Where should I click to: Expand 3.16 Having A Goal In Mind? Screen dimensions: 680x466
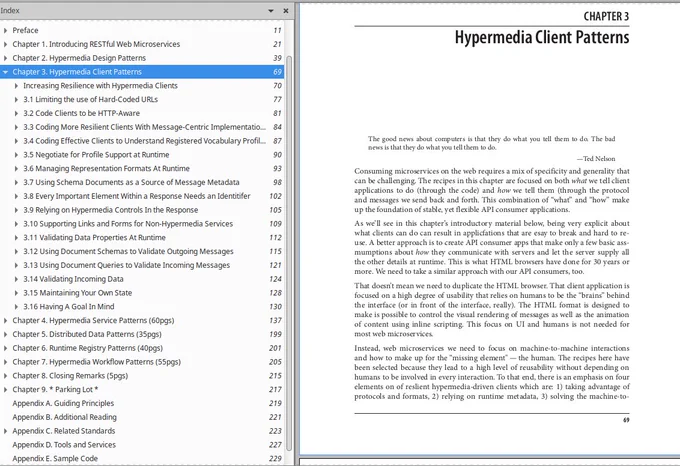16,307
